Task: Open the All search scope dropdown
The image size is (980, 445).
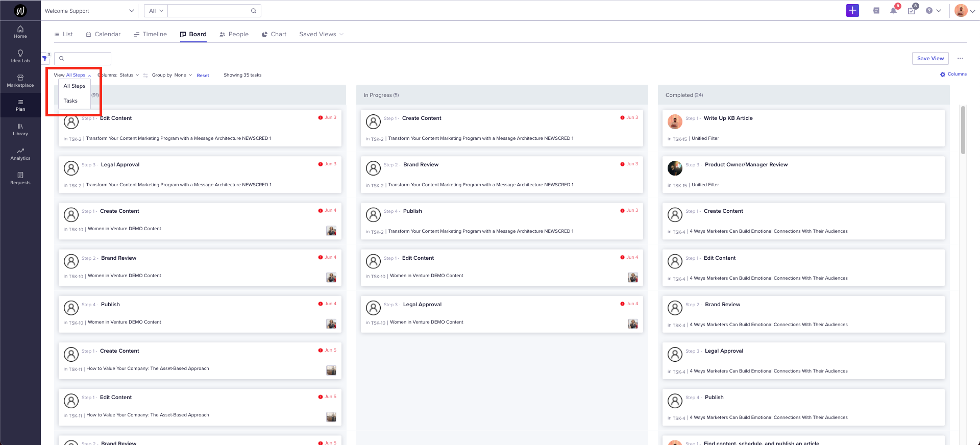Action: [156, 11]
